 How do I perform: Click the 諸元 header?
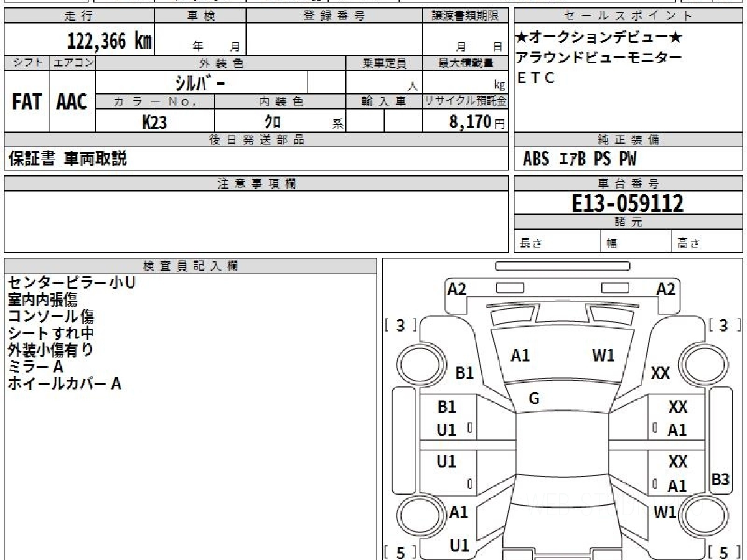click(x=629, y=222)
